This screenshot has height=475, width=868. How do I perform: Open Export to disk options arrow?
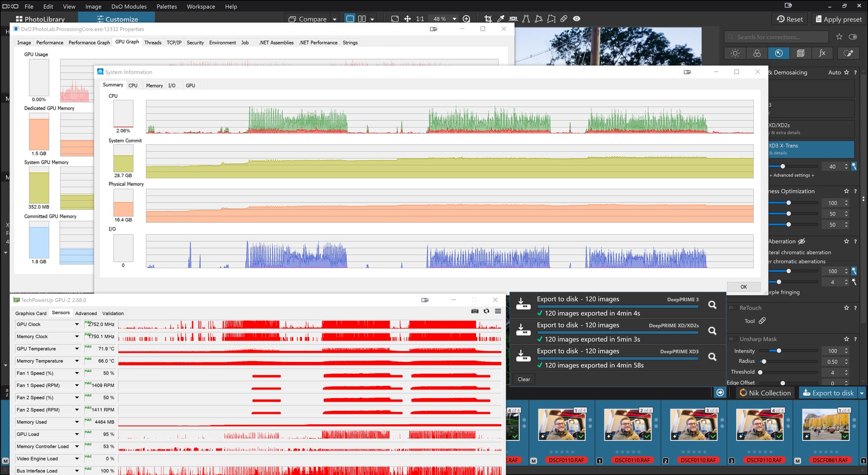click(x=862, y=393)
